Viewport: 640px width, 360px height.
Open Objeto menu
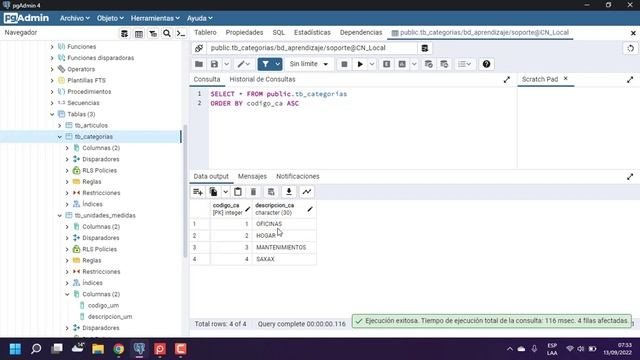pos(110,18)
